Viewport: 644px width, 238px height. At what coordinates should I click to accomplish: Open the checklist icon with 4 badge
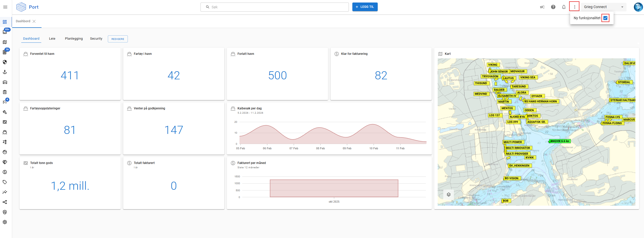pyautogui.click(x=5, y=102)
